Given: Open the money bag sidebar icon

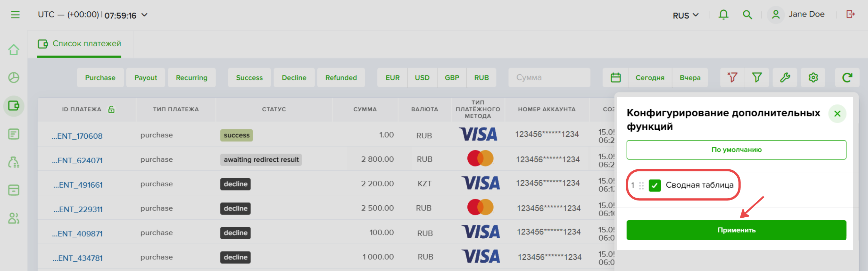Looking at the screenshot, I should (x=14, y=162).
